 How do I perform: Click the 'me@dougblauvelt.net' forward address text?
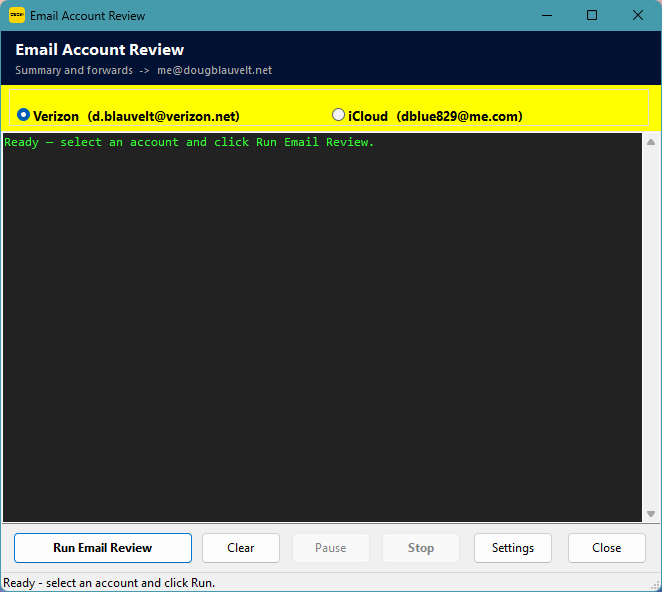click(214, 70)
